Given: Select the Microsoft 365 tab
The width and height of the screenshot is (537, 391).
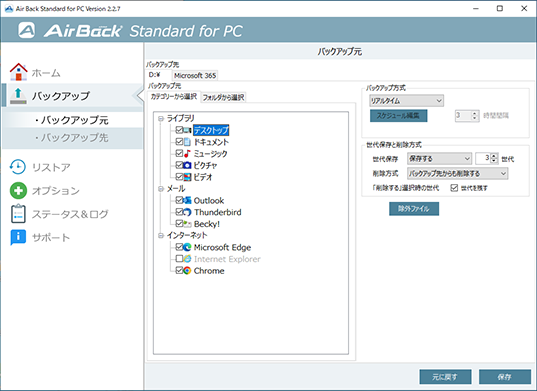Looking at the screenshot, I should click(x=195, y=75).
